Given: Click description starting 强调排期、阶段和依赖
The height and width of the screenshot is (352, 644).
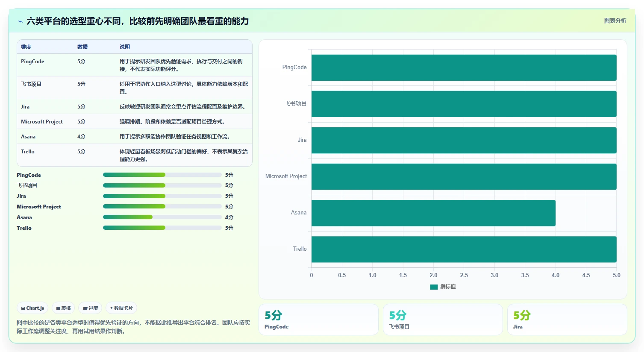Looking at the screenshot, I should click(x=172, y=122).
